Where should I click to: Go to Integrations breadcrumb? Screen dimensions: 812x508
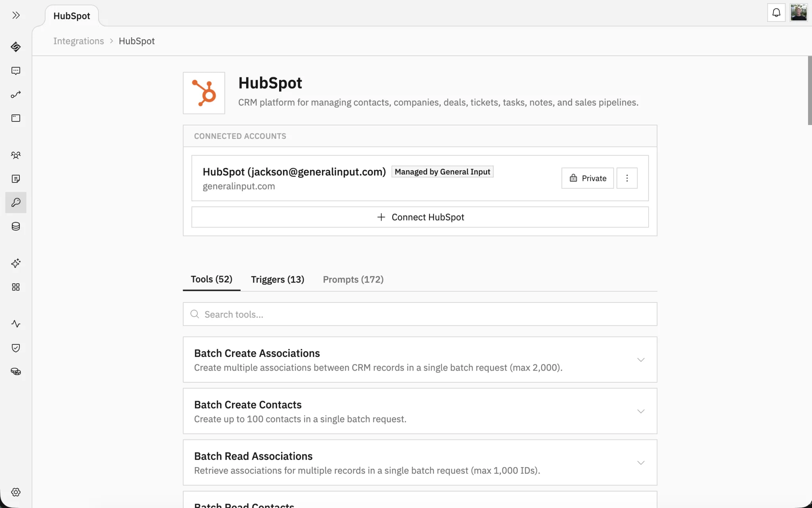[x=79, y=41]
